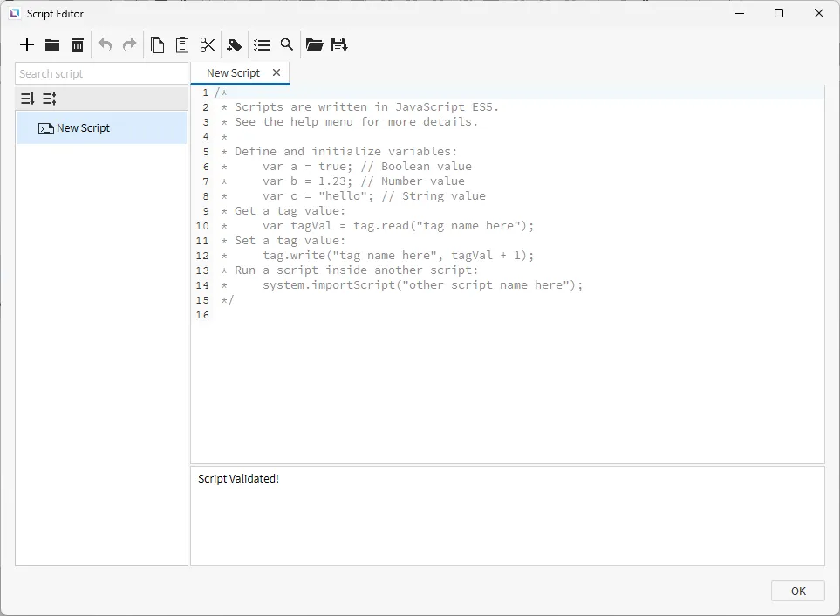Click the first sort icon above the script list
This screenshot has height=616, width=840.
coord(27,99)
